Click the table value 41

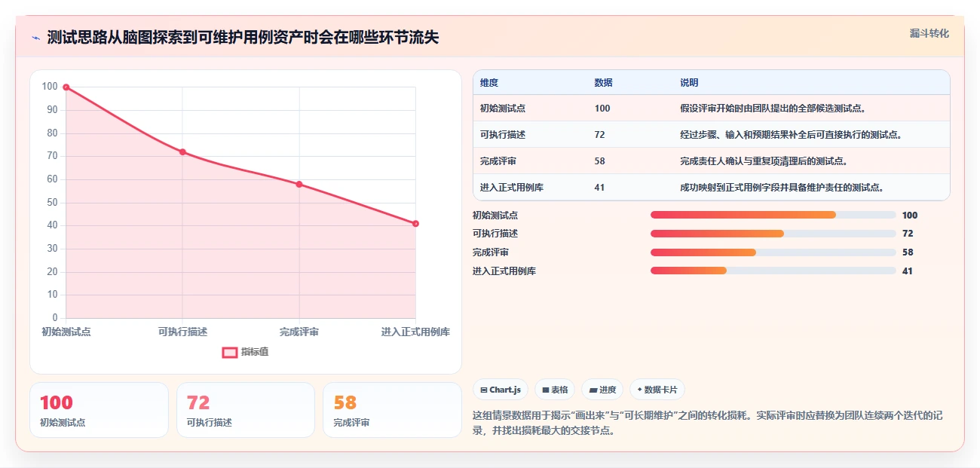(x=599, y=188)
